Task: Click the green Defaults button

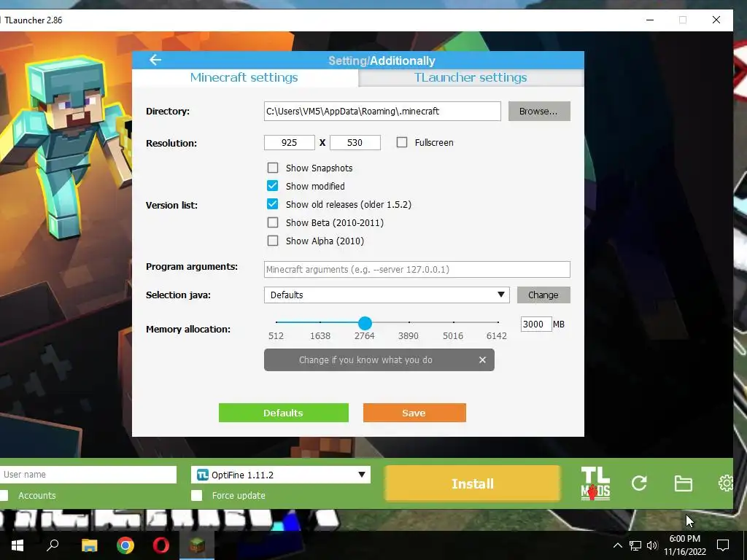Action: 284,413
